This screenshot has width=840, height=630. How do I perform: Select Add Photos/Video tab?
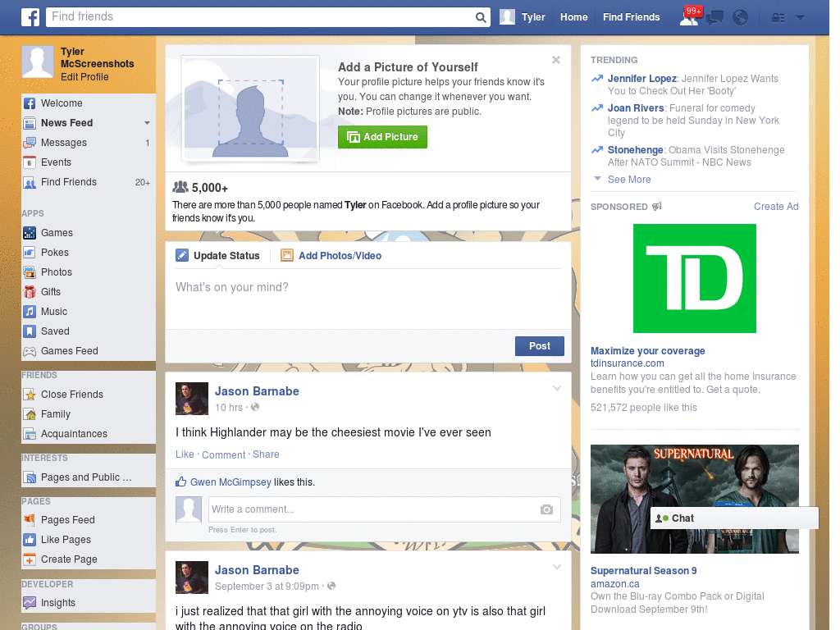[331, 256]
